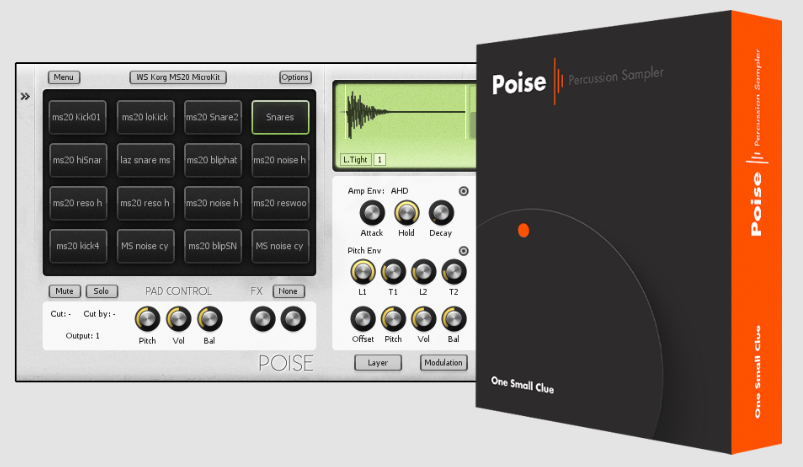This screenshot has height=467, width=803.
Task: Trigger the ms20 Snare2 pad
Action: tap(213, 117)
